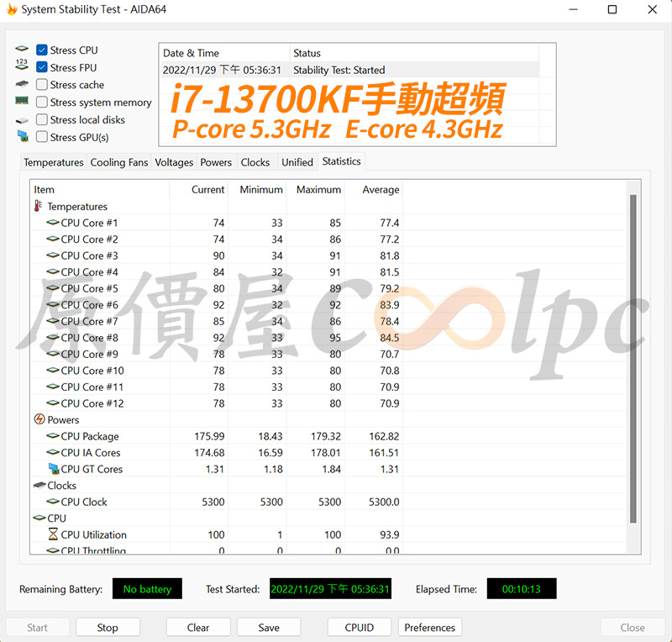Screen dimensions: 672x642
Task: Maximize the AIDA64 window
Action: 612,9
